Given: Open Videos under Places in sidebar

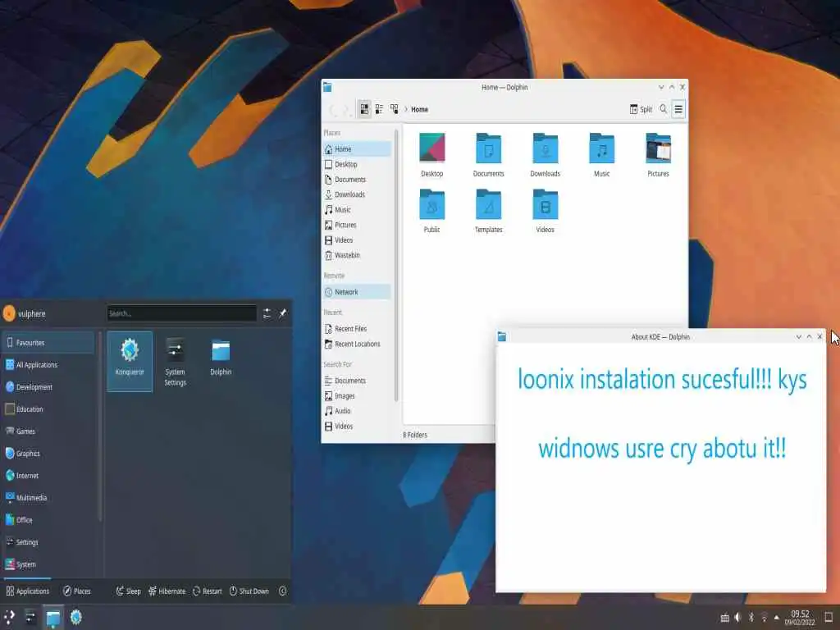Looking at the screenshot, I should click(x=358, y=240).
